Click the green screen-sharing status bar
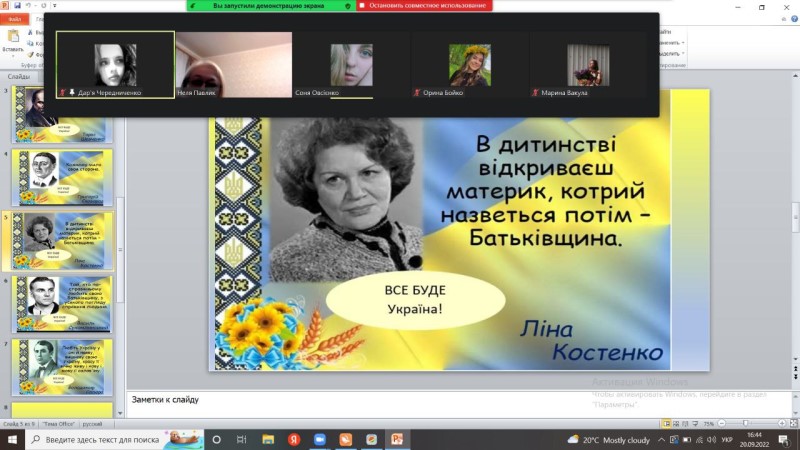This screenshot has height=450, width=800. 271,6
